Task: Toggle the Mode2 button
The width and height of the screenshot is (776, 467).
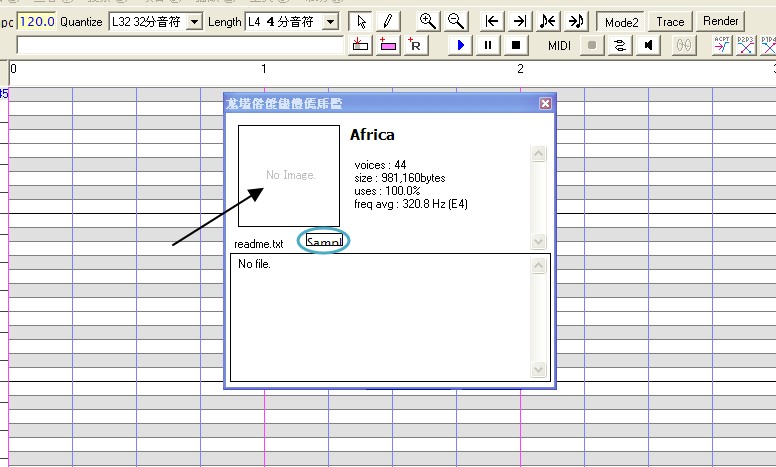Action: click(621, 22)
